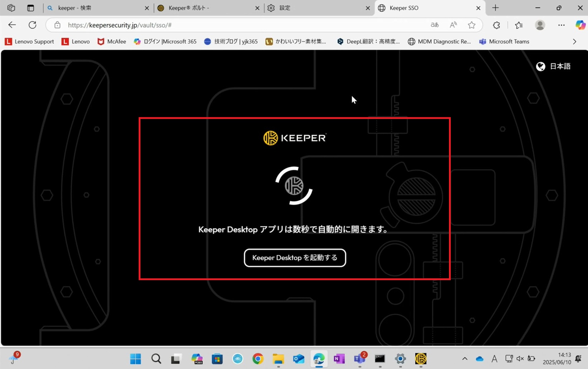The image size is (588, 369).
Task: Open the Settings and more ellipsis menu
Action: (x=561, y=25)
